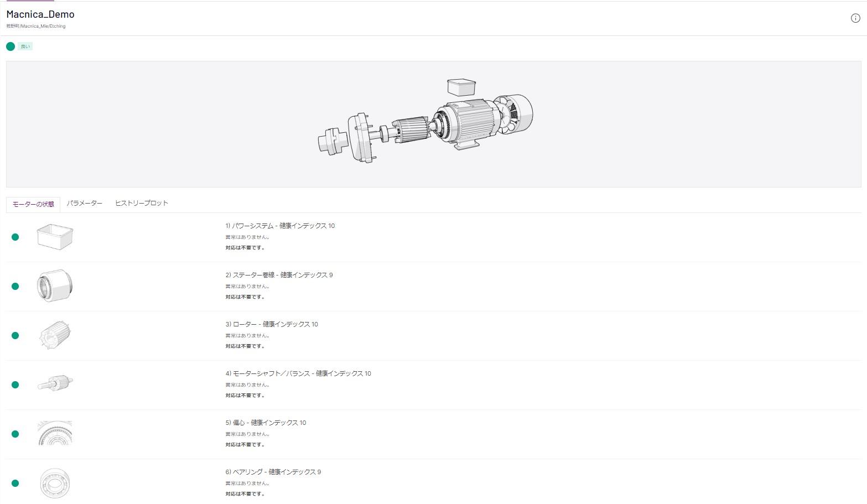867x504 pixels.
Task: Open ベアリング health index 9 entry
Action: pos(273,472)
